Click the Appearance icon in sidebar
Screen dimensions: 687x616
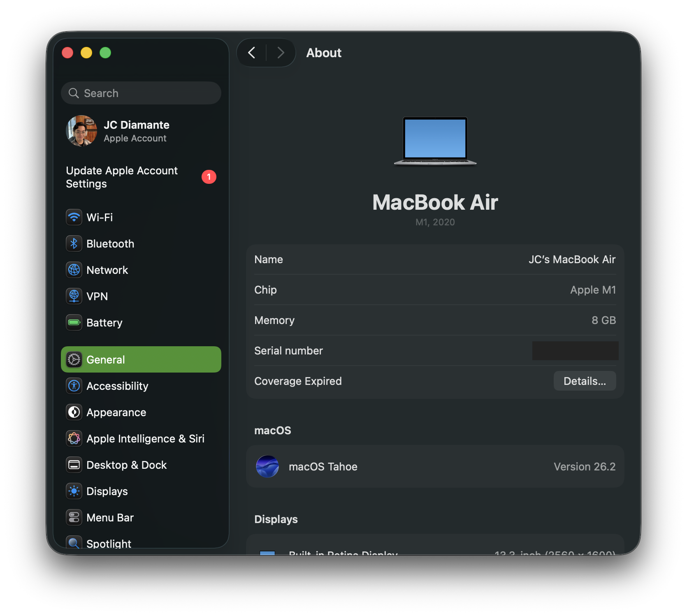coord(74,412)
